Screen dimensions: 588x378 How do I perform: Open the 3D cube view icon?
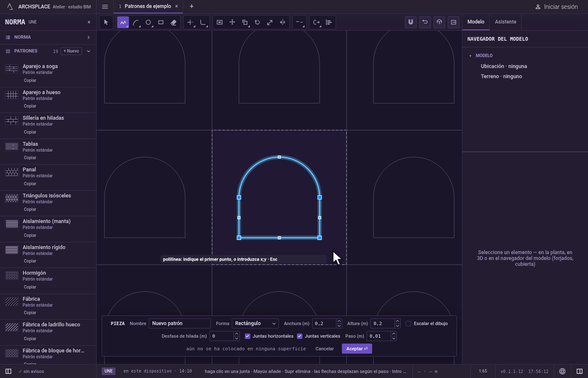click(439, 22)
